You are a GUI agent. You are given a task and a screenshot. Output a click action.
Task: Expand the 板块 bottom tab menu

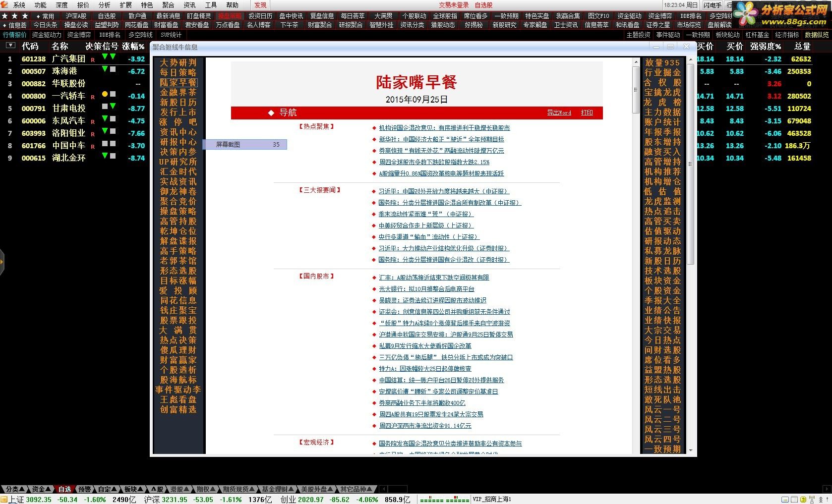(x=132, y=489)
